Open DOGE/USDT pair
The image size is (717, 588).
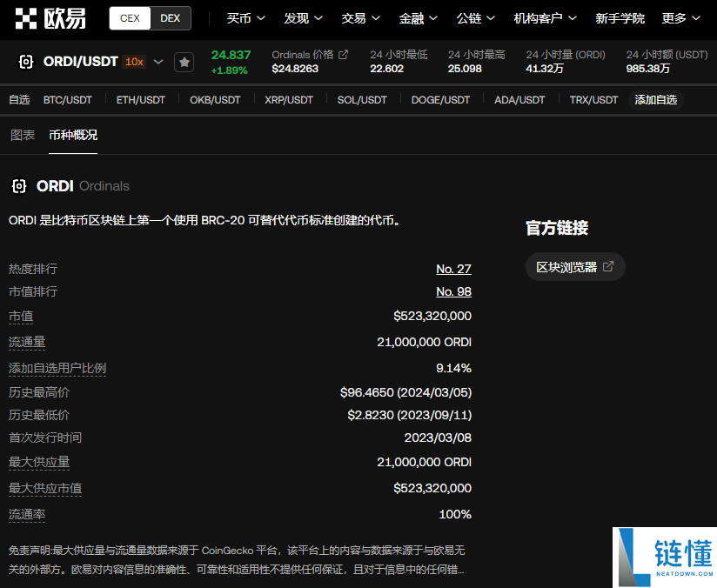pyautogui.click(x=440, y=100)
